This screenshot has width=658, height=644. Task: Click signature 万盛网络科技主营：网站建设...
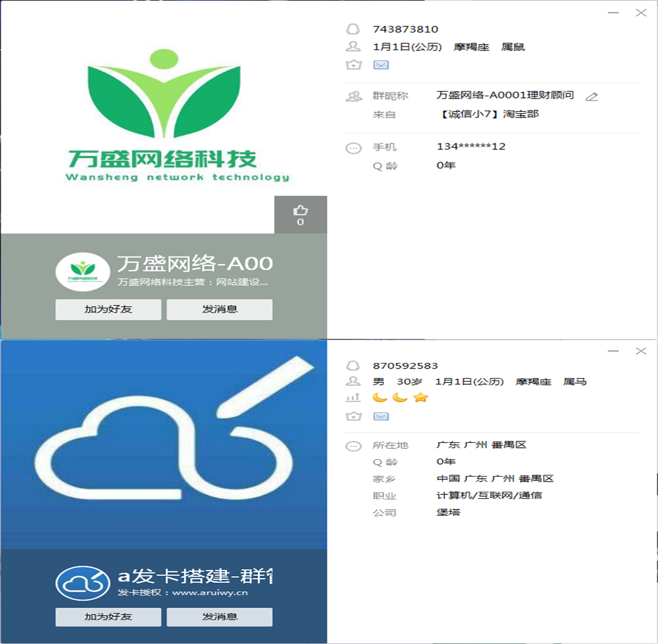(192, 282)
